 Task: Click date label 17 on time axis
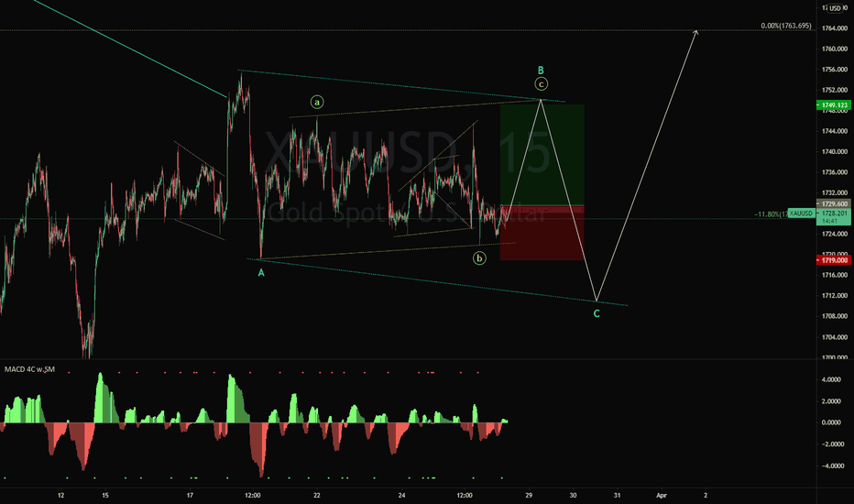click(190, 496)
